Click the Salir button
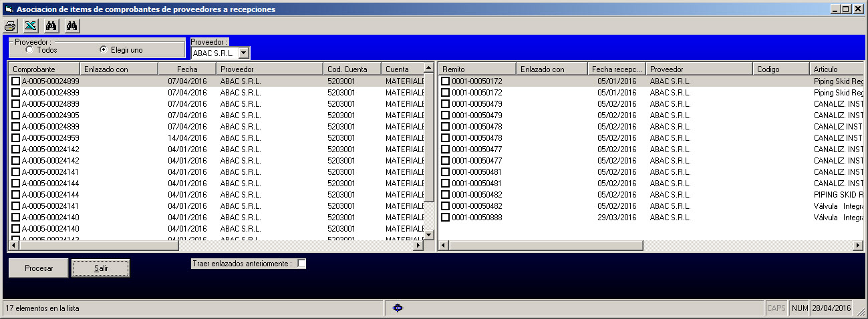The image size is (868, 319). click(x=101, y=268)
